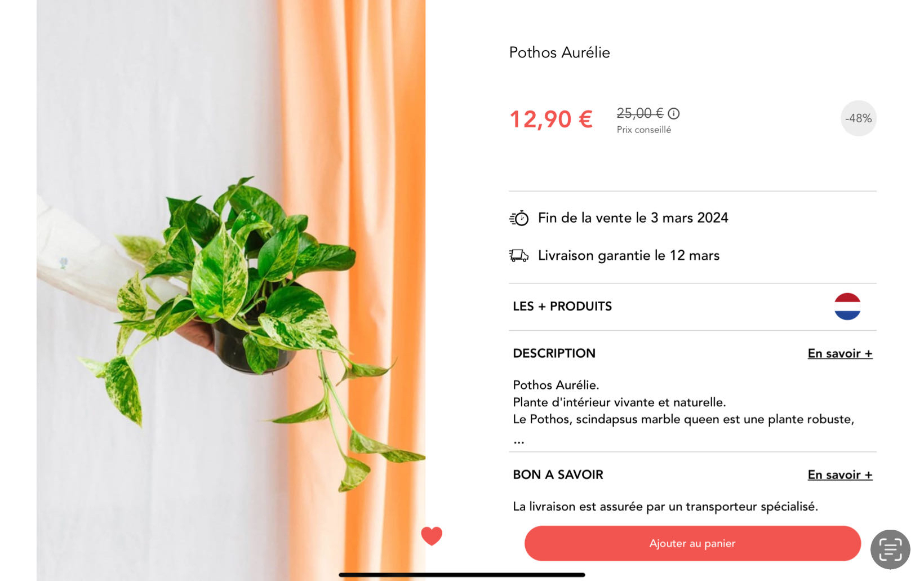The width and height of the screenshot is (924, 581).
Task: Click the Netherlands flag icon
Action: (847, 307)
